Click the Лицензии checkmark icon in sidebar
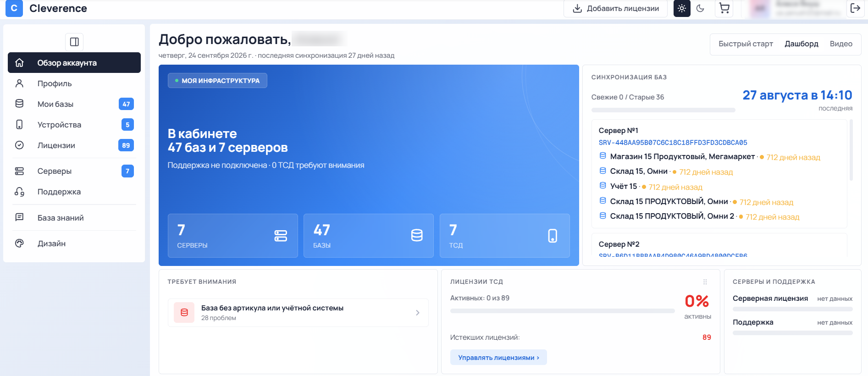The width and height of the screenshot is (868, 376). (19, 145)
